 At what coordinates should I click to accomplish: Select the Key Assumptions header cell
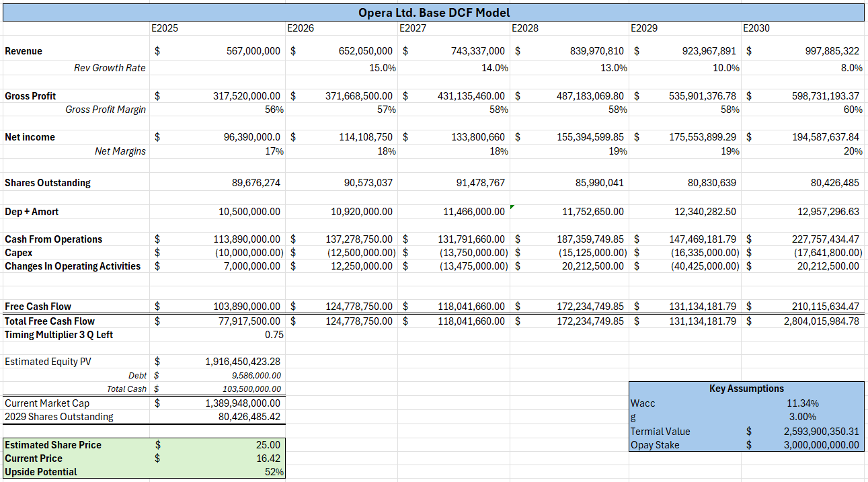(x=746, y=388)
